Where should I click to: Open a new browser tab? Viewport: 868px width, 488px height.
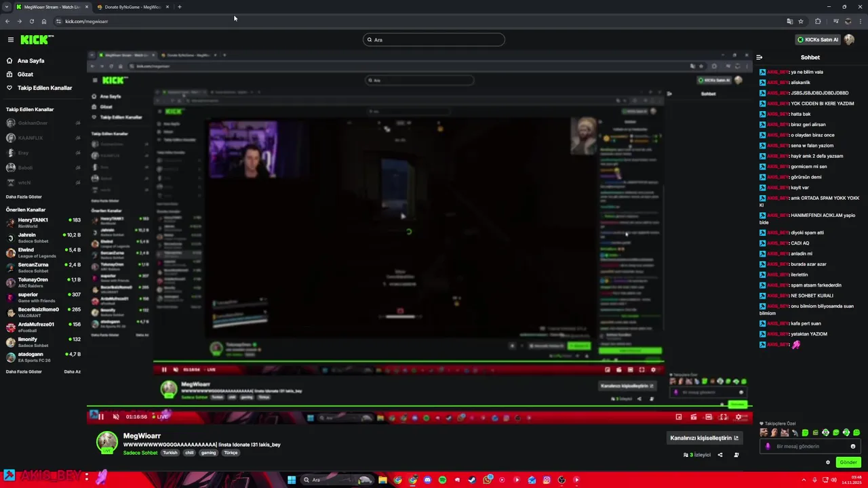click(180, 7)
